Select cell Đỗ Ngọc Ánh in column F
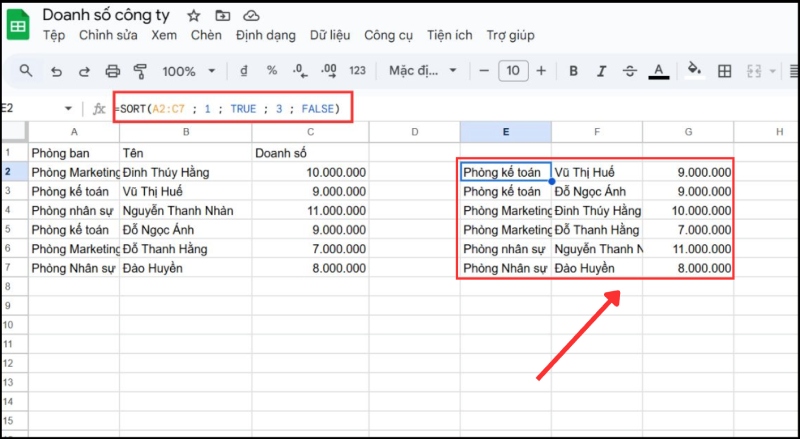Image resolution: width=800 pixels, height=439 pixels. pos(597,191)
